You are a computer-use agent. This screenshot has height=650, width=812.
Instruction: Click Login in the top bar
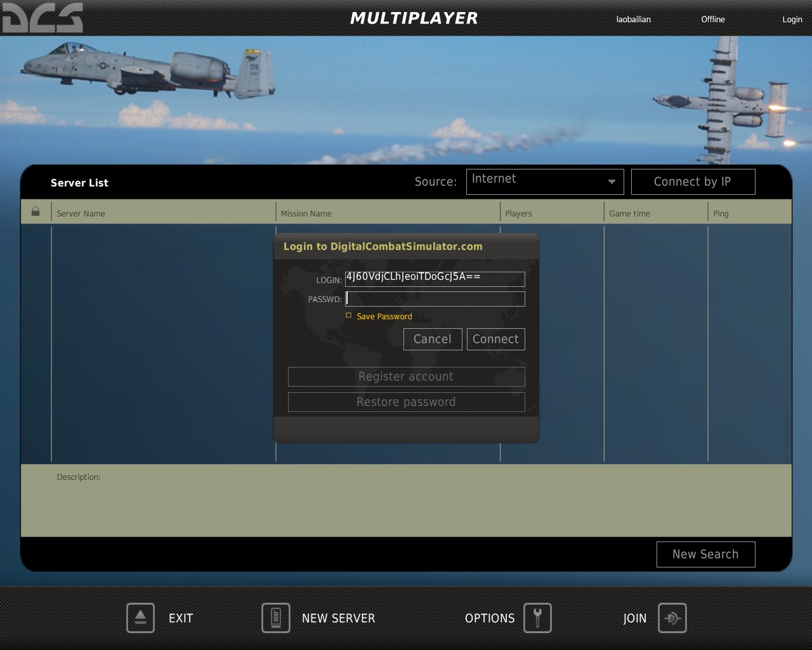tap(792, 20)
